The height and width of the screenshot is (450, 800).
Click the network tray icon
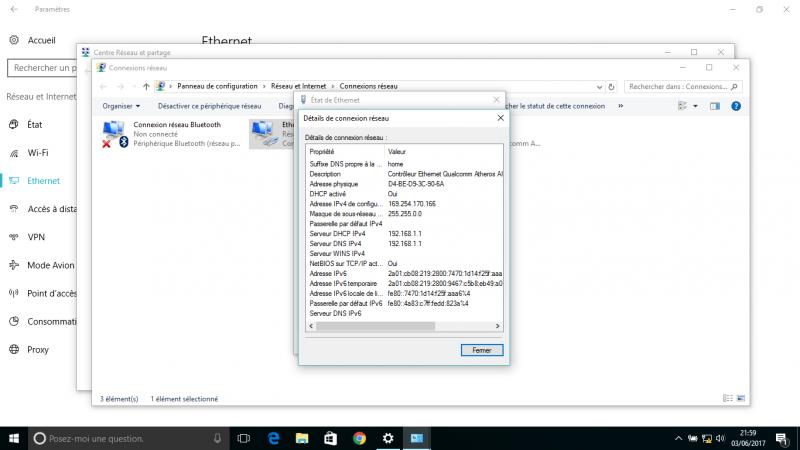click(x=707, y=438)
